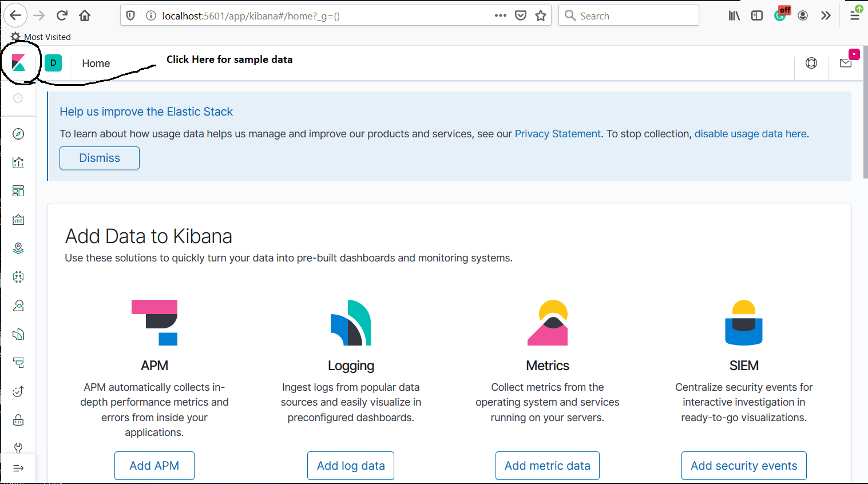Viewport: 868px width, 484px height.
Task: Open Visualize chart icon in sidebar
Action: (18, 162)
